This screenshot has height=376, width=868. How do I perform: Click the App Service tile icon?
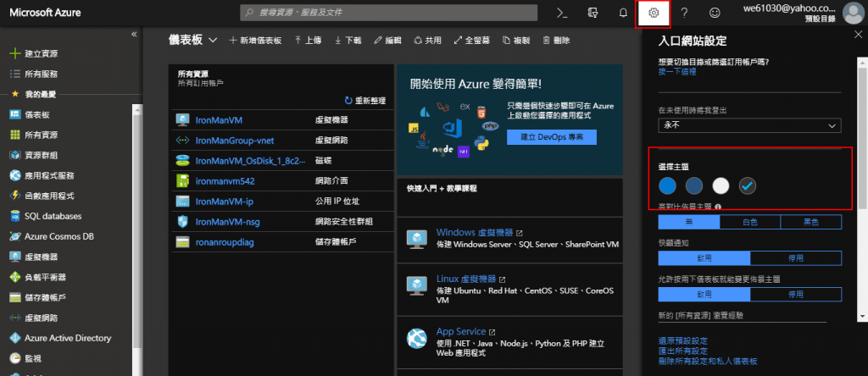pyautogui.click(x=415, y=337)
